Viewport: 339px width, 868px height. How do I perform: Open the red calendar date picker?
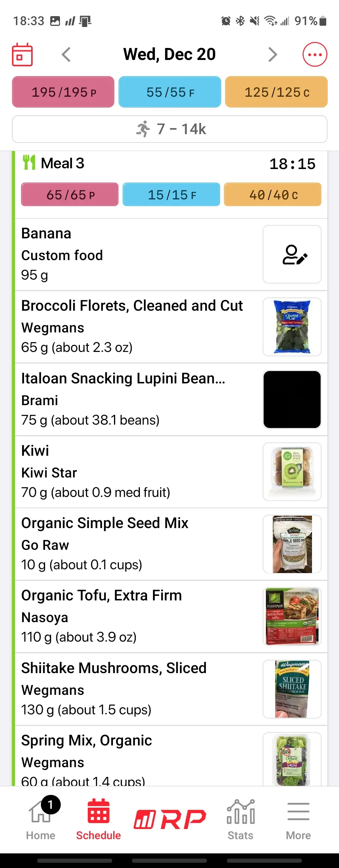pyautogui.click(x=22, y=55)
